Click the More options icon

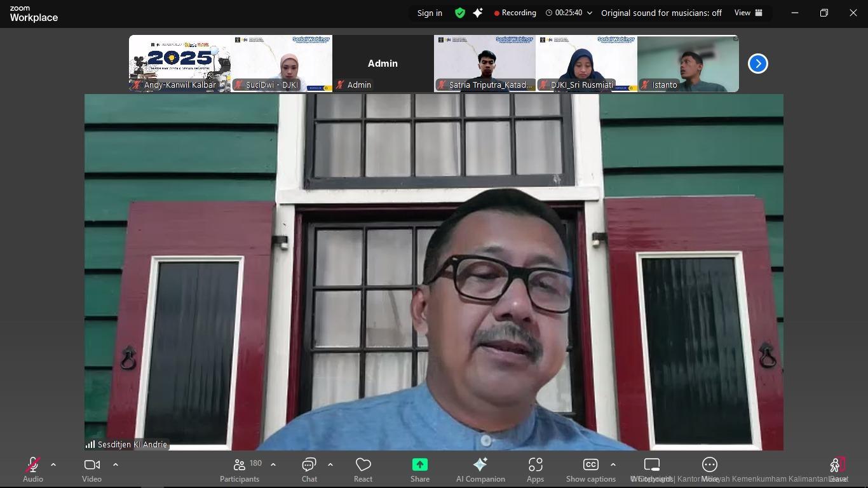tap(710, 470)
